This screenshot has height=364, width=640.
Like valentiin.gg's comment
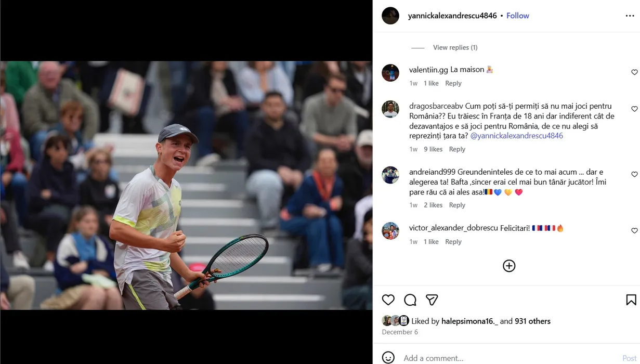pos(634,72)
